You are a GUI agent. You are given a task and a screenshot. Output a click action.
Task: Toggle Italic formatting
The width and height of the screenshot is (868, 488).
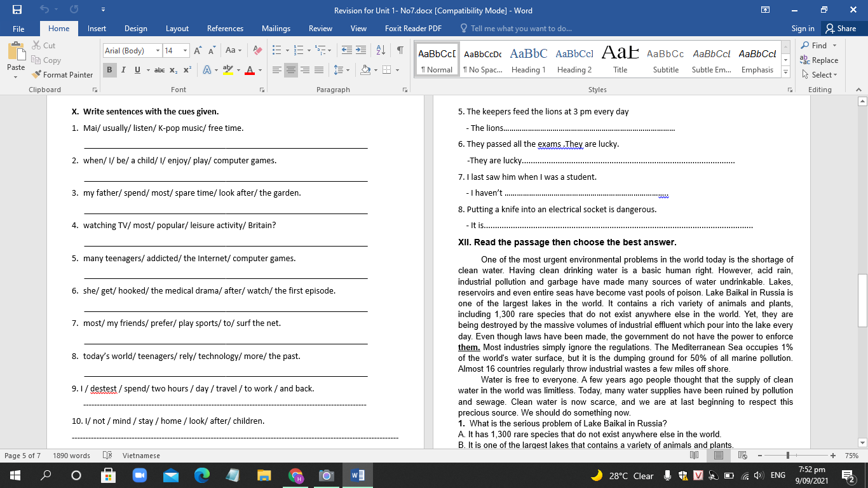123,70
